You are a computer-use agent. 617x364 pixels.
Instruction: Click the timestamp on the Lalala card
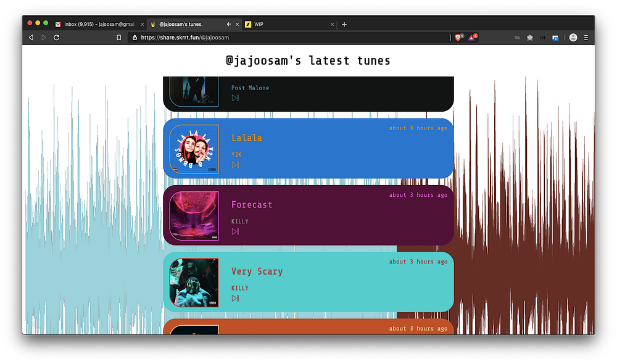coord(418,128)
